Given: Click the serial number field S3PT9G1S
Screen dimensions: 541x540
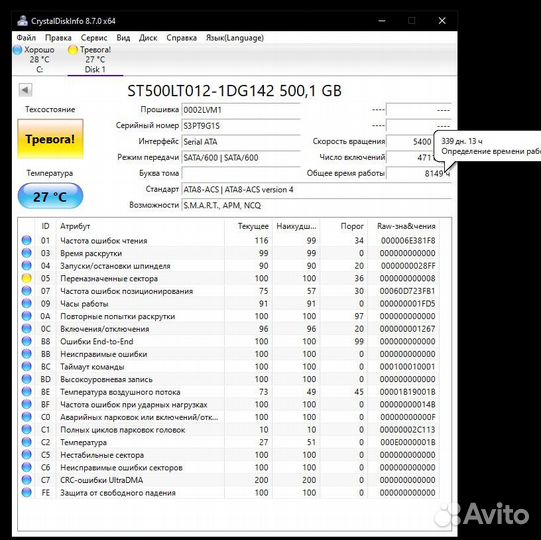Looking at the screenshot, I should [x=240, y=126].
